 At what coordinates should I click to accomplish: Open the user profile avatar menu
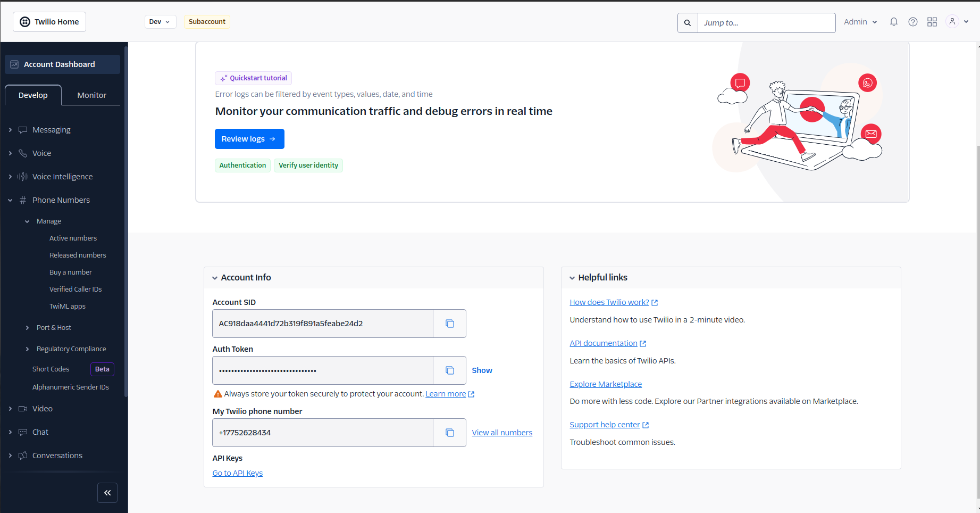(x=952, y=22)
